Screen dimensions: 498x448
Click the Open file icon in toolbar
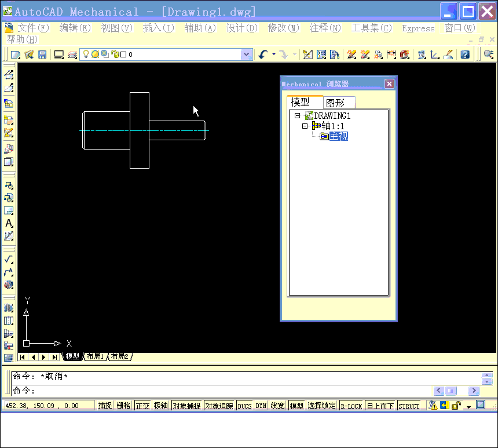29,54
